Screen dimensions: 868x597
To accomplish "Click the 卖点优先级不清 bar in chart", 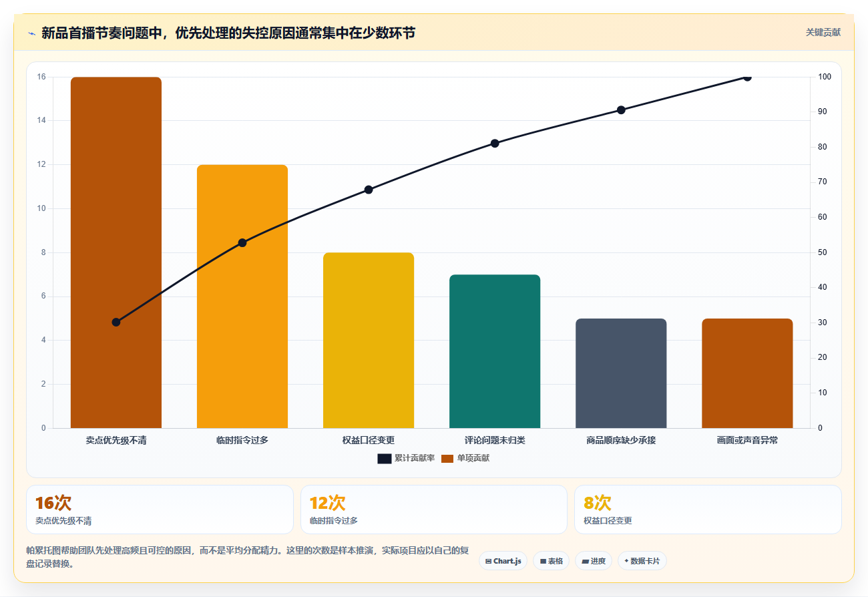I will coord(116,252).
